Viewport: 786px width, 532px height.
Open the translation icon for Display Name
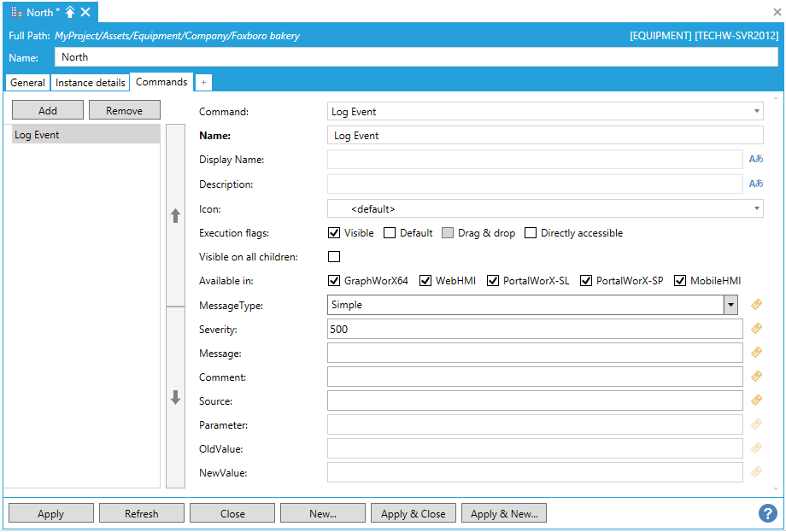pyautogui.click(x=755, y=159)
